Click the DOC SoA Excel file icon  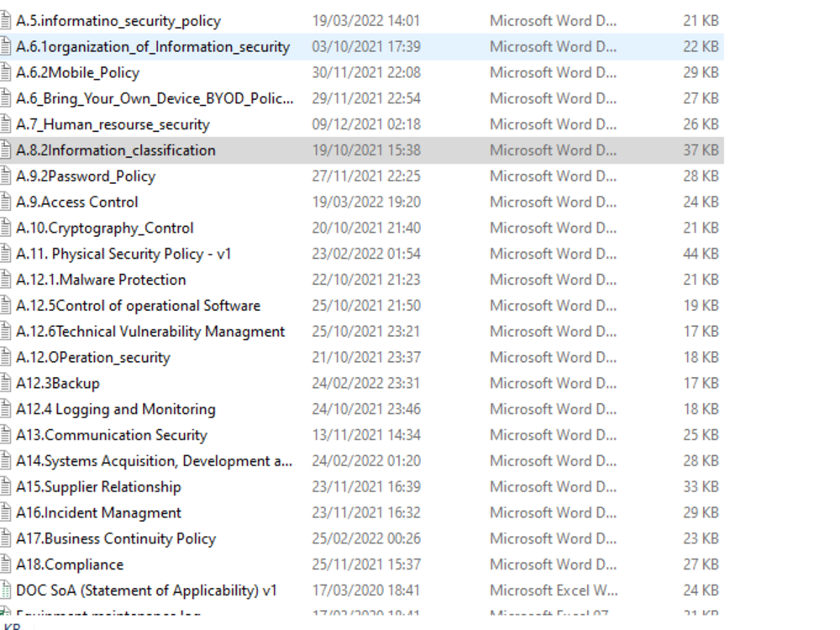(5, 591)
